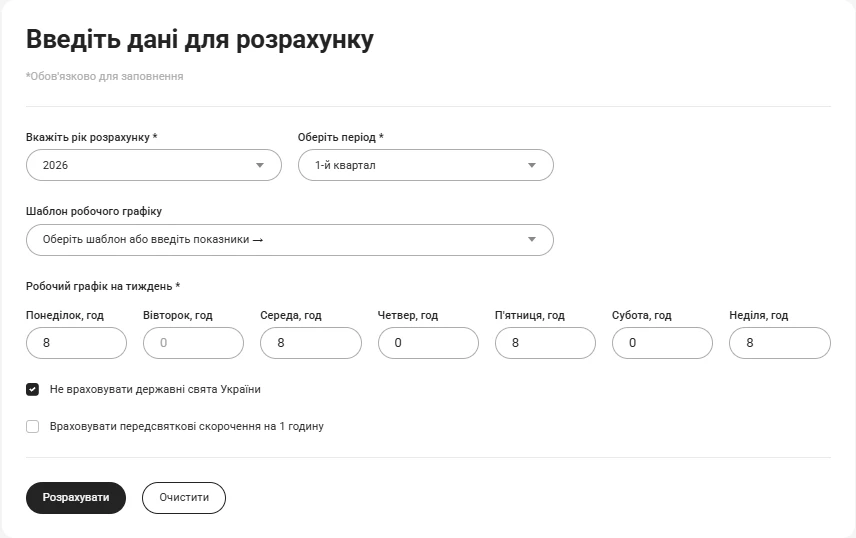The height and width of the screenshot is (538, 856).
Task: Click the 'Не враховувати державні свята України' label text
Action: point(155,389)
